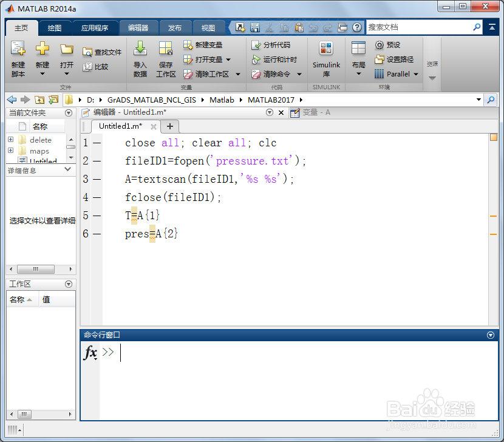Toggle breakpoint dash on line 6
Viewport: 504px width, 442px height.
(97, 234)
